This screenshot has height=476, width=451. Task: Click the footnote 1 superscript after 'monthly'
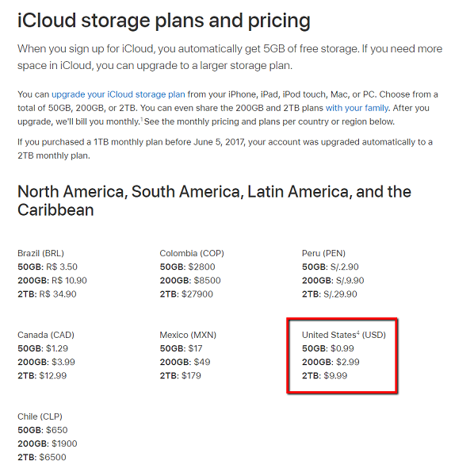[x=141, y=119]
